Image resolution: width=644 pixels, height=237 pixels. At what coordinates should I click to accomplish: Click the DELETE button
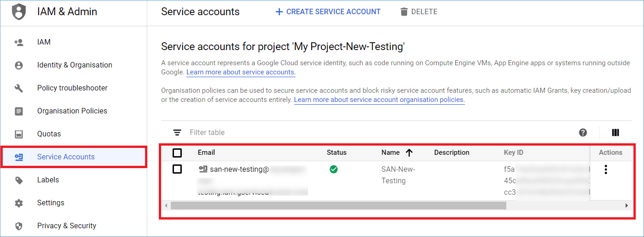pos(419,12)
